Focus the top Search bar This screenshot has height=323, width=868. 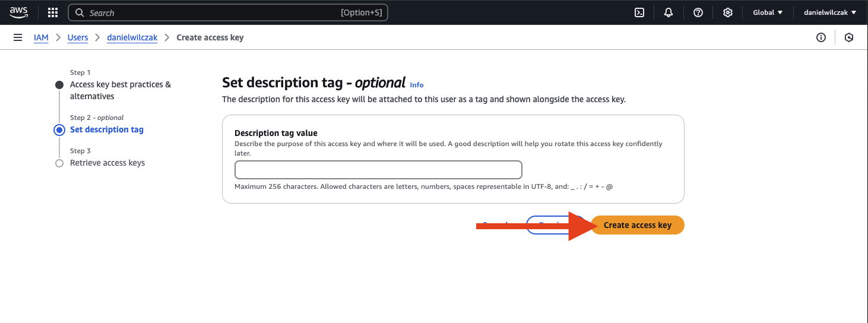228,12
